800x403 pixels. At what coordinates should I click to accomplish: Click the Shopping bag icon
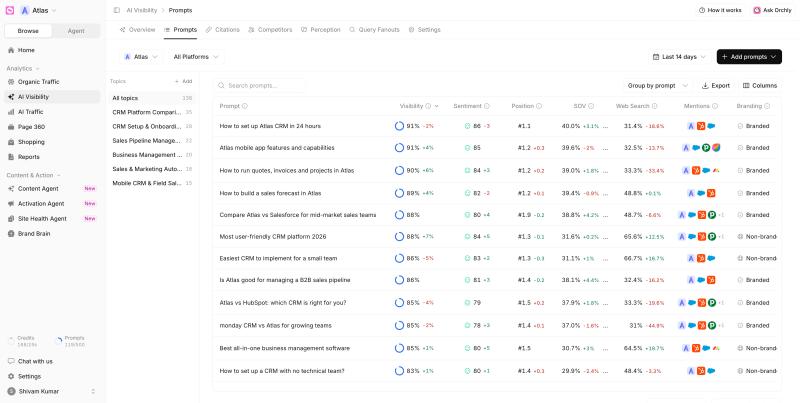(11, 142)
